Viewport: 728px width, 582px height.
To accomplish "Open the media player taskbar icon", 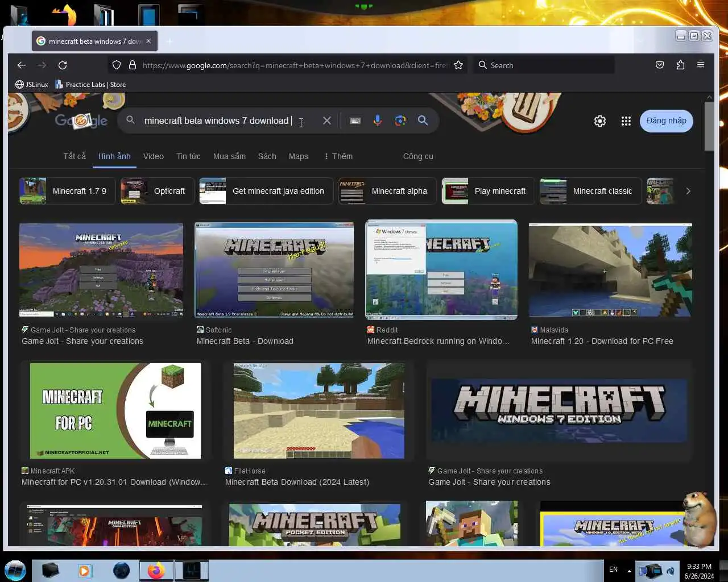I will coord(85,571).
